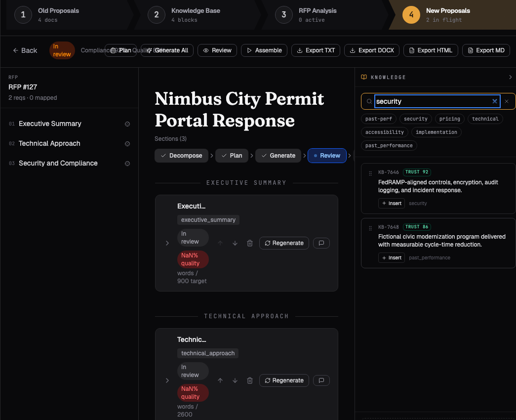Viewport: 516px width, 420px height.
Task: Close the knowledge search with gray X
Action: pos(507,101)
